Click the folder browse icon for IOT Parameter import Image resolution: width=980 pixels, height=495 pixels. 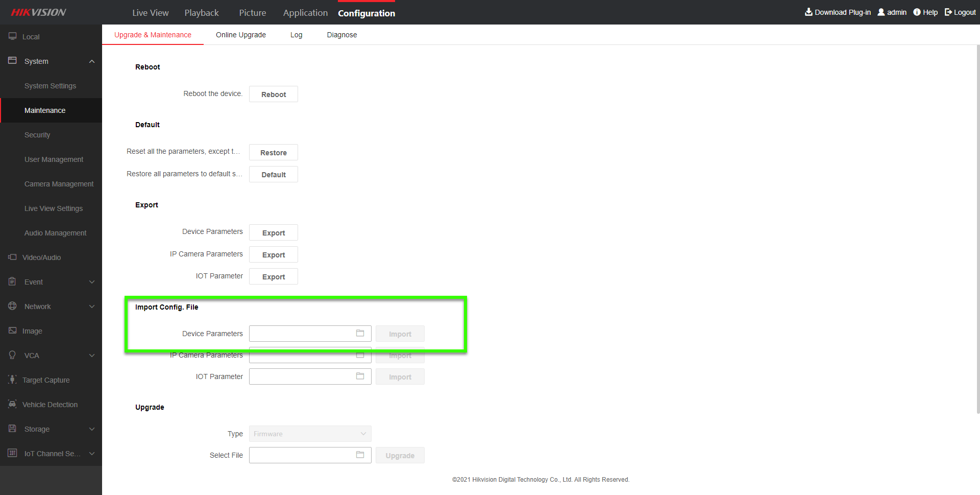click(x=360, y=376)
